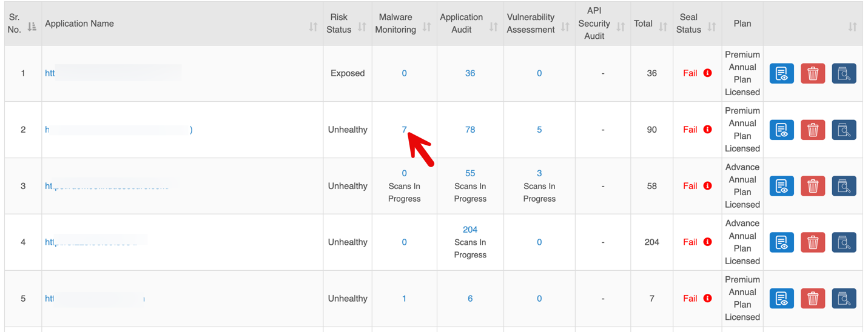Delete the application in row 2
The image size is (868, 332).
[812, 130]
